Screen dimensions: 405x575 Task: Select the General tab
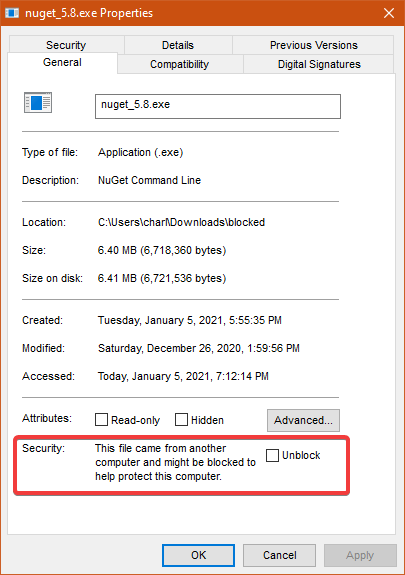[62, 62]
